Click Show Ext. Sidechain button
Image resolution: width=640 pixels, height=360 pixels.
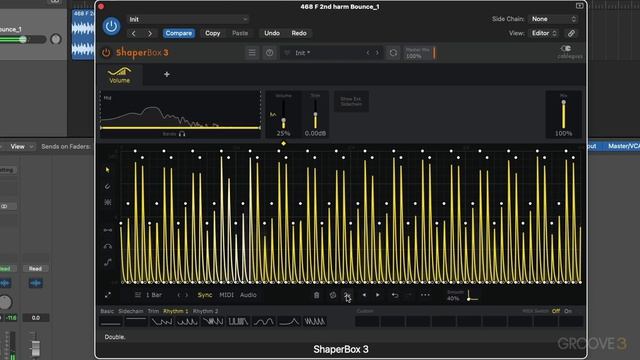click(x=351, y=101)
